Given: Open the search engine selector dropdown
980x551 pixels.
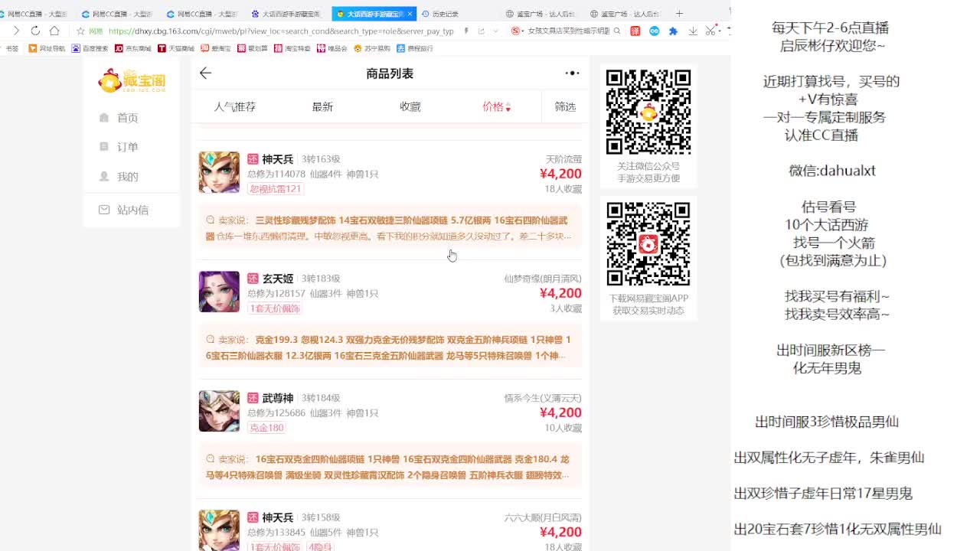Looking at the screenshot, I should (x=519, y=31).
